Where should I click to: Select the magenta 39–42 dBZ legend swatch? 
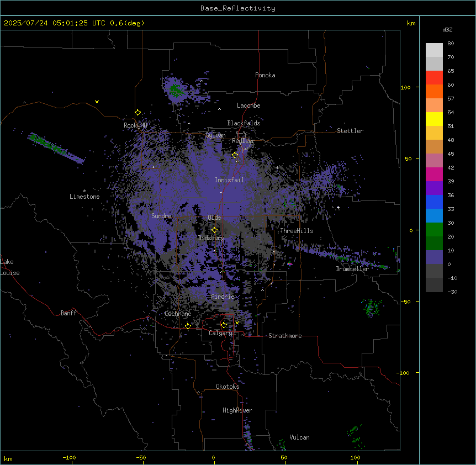click(x=434, y=174)
